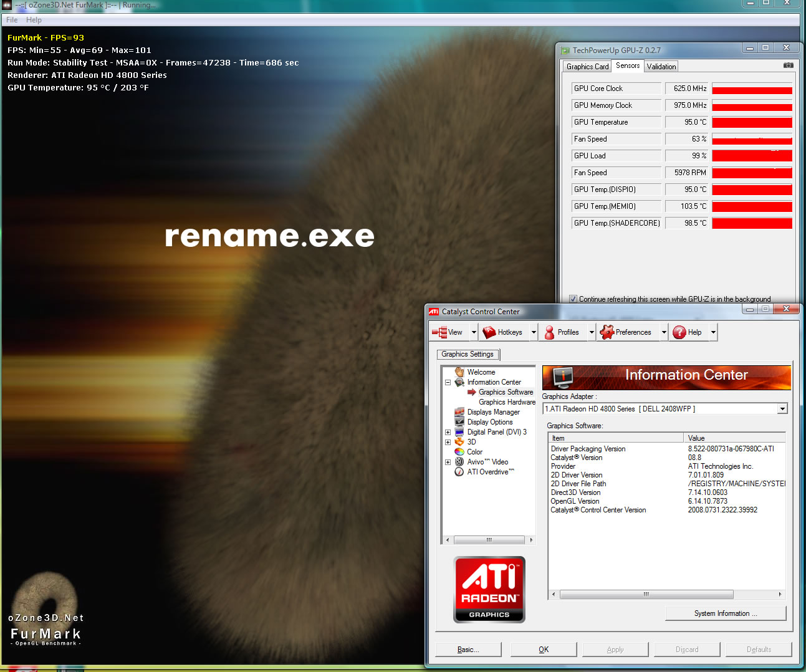The width and height of the screenshot is (806, 672).
Task: Click the 5978 RPM fan speed value
Action: coord(688,173)
